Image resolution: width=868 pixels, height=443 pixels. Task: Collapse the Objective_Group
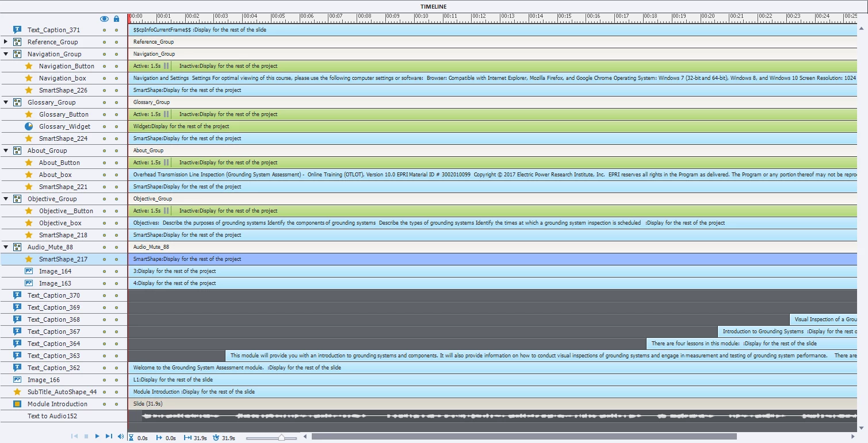pos(6,198)
